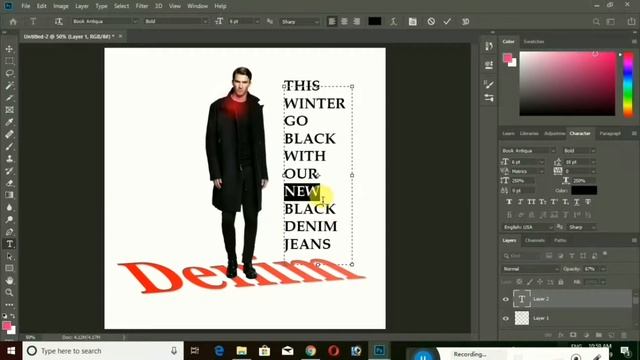The image size is (640, 360).
Task: Left align the text
Action: point(332,22)
